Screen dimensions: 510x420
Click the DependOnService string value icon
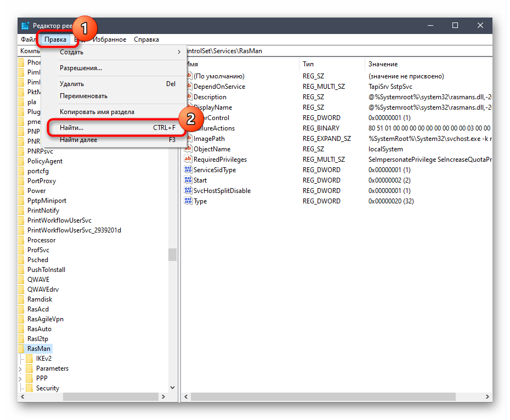(189, 87)
